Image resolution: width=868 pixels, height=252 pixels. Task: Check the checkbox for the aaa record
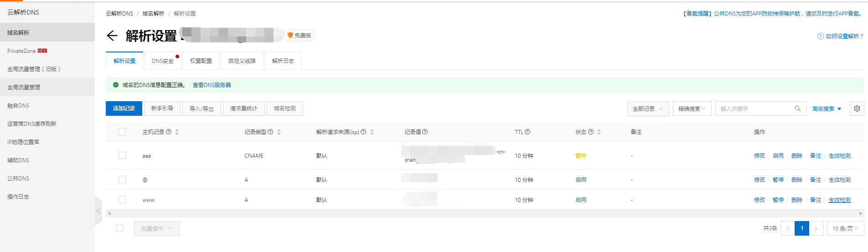(x=122, y=155)
